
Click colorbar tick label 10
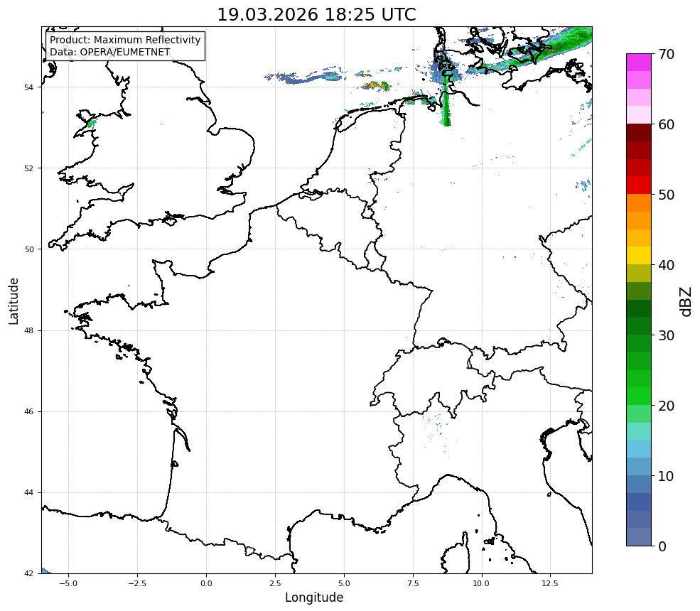click(x=666, y=476)
